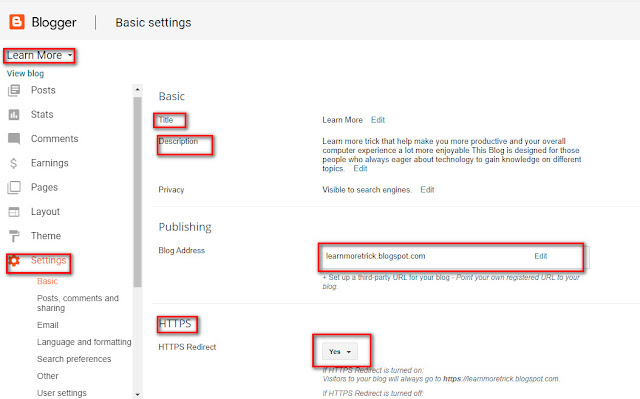Viewport: 640px width, 399px height.
Task: Open the Pages section
Action: point(44,187)
